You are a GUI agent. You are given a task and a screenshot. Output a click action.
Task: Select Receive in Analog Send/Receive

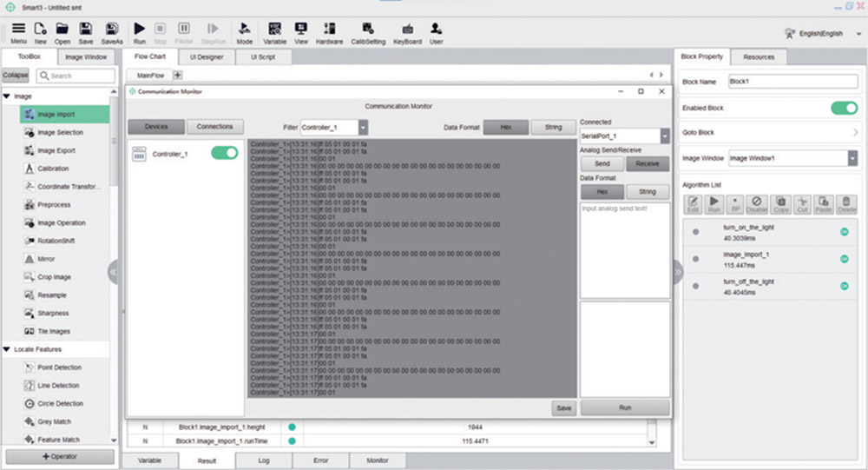tap(648, 163)
